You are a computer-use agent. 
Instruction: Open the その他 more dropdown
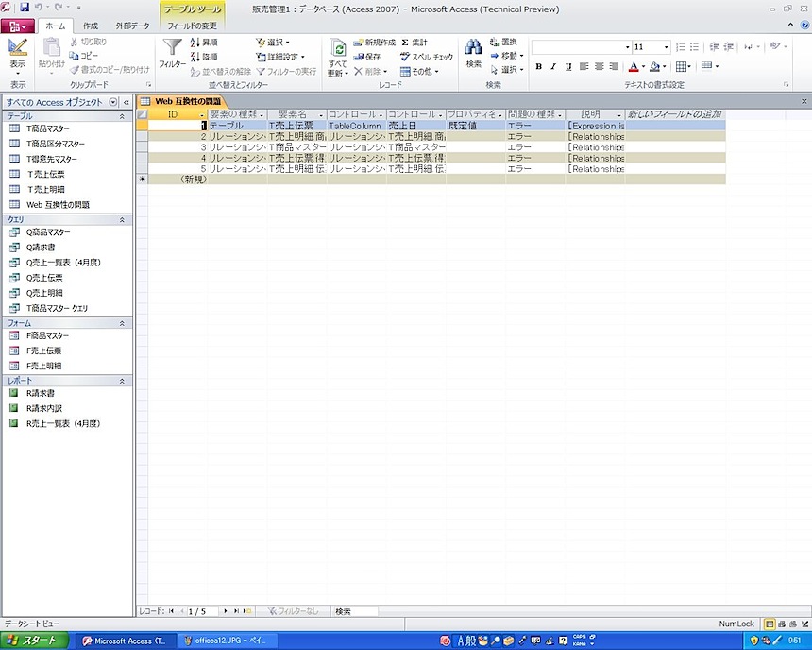419,72
